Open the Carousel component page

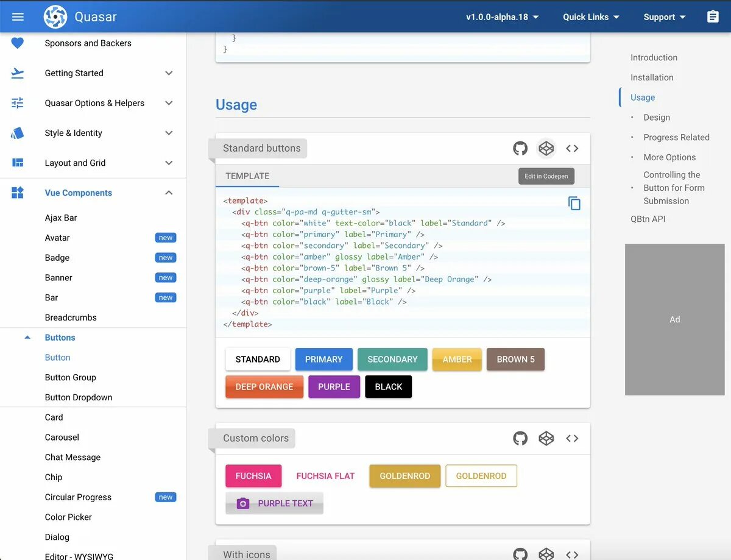click(x=62, y=437)
